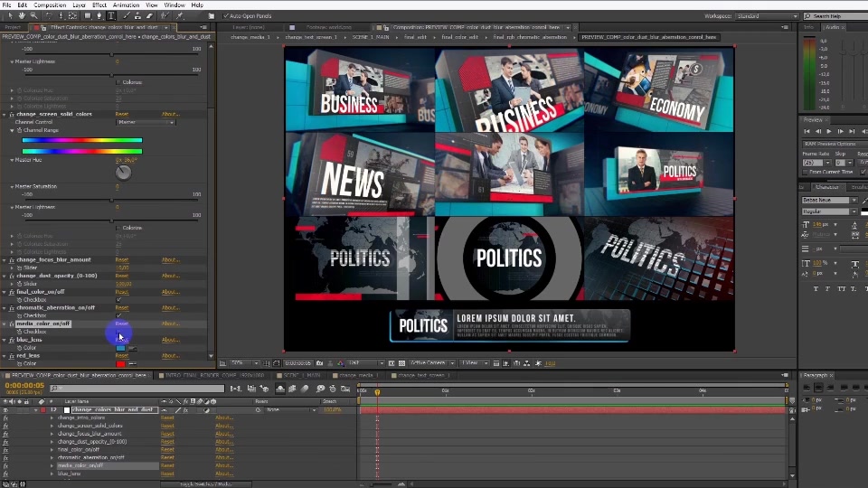This screenshot has height=488, width=868.
Task: Select the Eraser tool
Action: (x=149, y=16)
